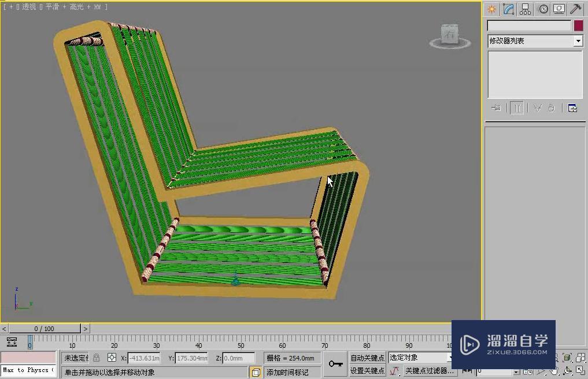Viewport: 588px width, 379px height.
Task: Toggle 自动关键点 Auto Key button
Action: [367, 358]
